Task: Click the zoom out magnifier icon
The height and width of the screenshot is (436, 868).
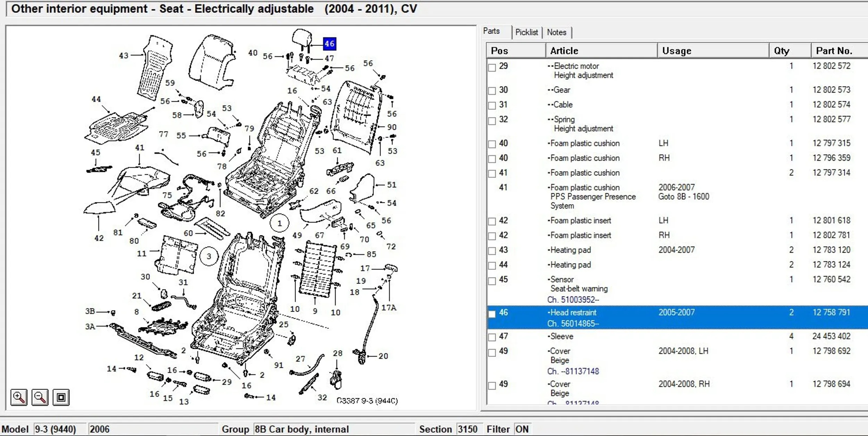Action: pyautogui.click(x=40, y=397)
